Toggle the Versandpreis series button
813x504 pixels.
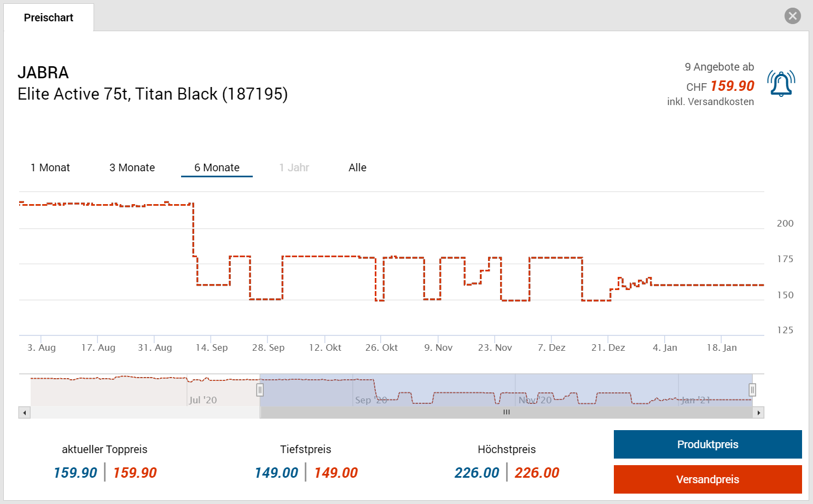coord(707,479)
